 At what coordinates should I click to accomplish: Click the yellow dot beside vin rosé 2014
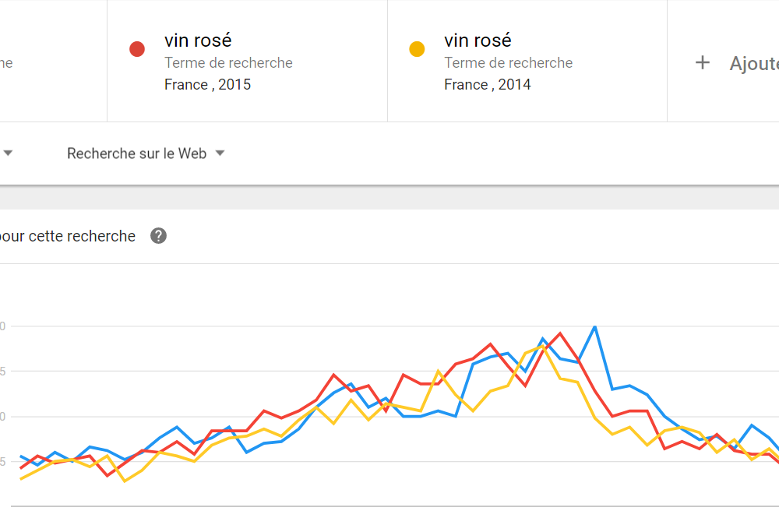click(x=417, y=49)
